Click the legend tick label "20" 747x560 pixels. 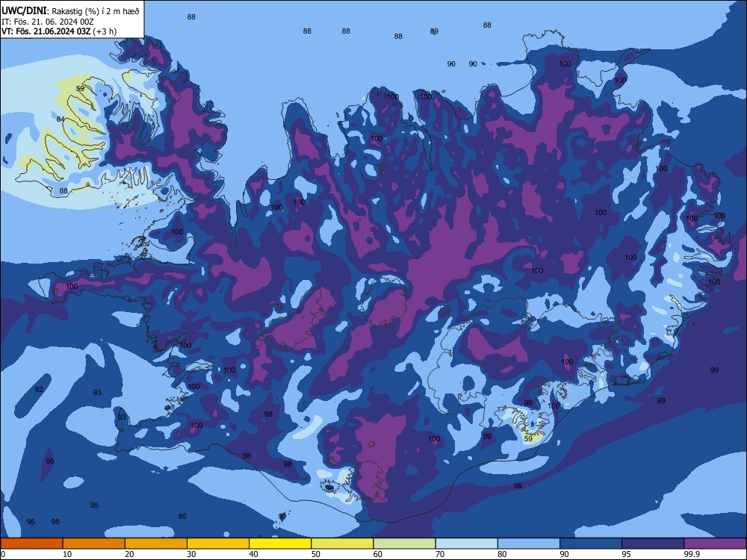point(129,554)
